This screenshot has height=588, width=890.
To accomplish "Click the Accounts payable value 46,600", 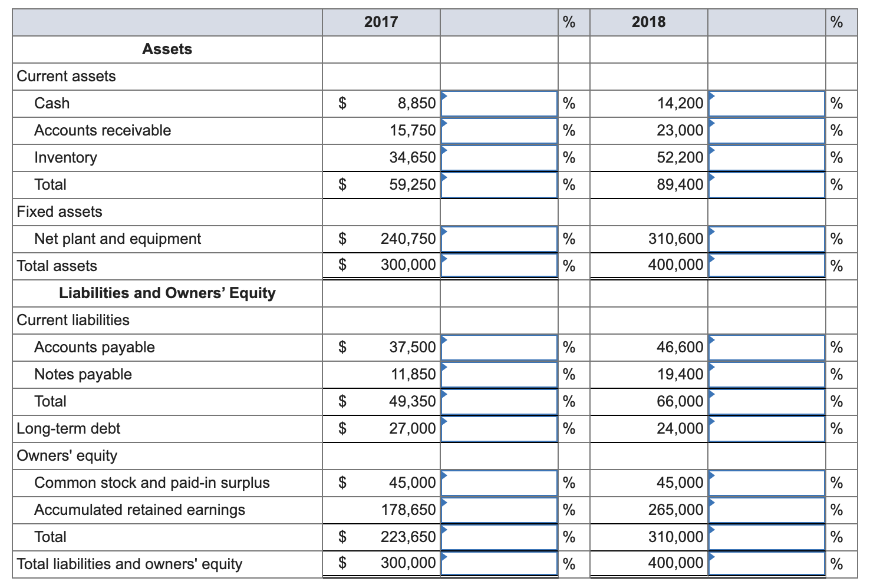I will (680, 348).
